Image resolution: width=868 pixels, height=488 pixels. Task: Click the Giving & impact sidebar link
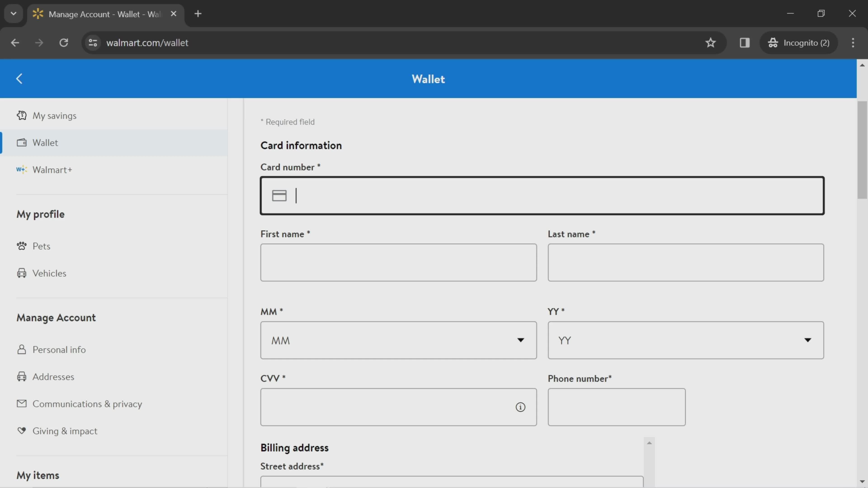tap(65, 430)
